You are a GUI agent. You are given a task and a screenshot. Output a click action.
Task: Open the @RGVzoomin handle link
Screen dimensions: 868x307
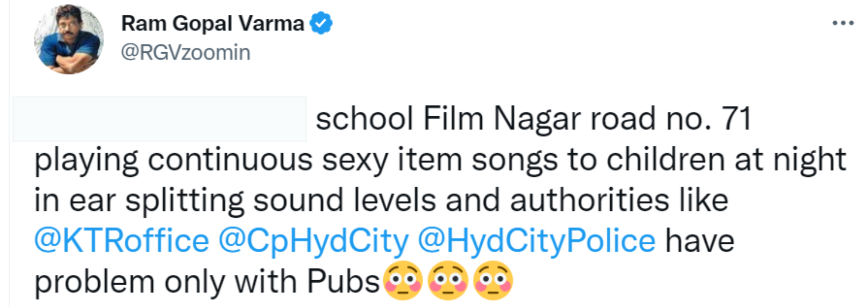point(186,52)
